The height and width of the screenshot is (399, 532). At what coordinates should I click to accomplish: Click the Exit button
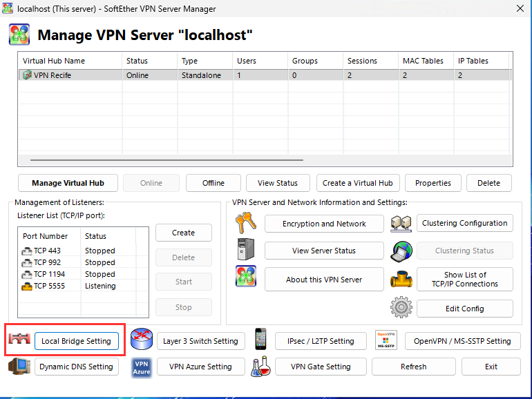pos(491,367)
